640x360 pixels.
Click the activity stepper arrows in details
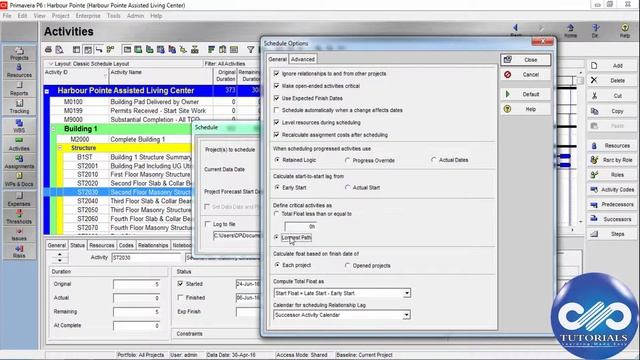(60, 258)
